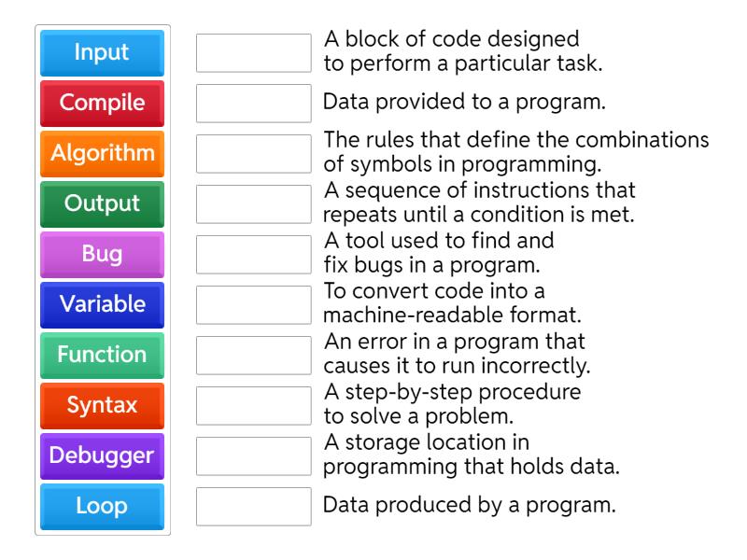Click box beside 'Data produced by a program'
The image size is (747, 560).
254,507
